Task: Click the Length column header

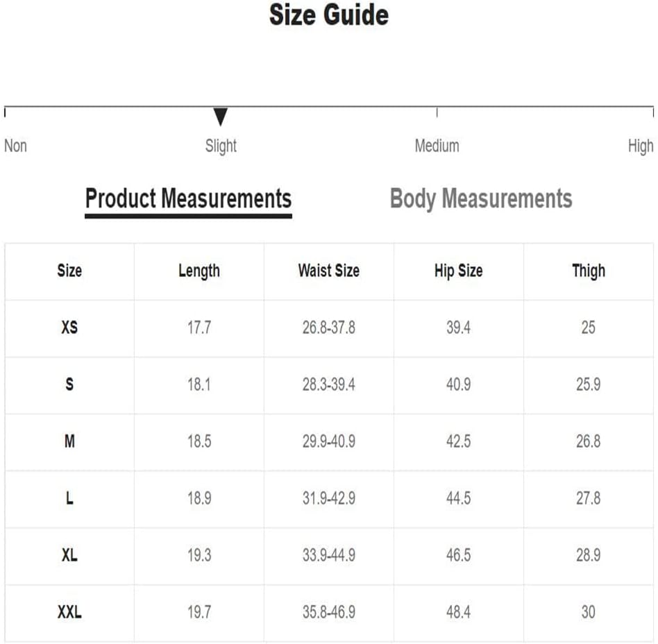Action: pyautogui.click(x=199, y=271)
